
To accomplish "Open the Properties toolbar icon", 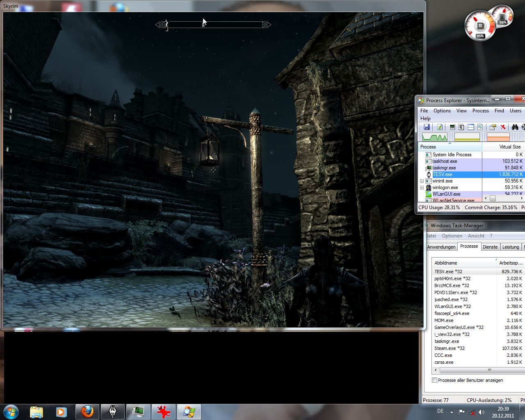I will [x=493, y=127].
